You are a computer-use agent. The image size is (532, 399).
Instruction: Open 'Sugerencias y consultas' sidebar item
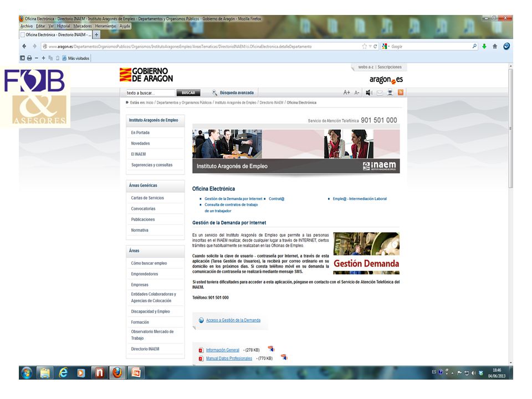tap(152, 165)
